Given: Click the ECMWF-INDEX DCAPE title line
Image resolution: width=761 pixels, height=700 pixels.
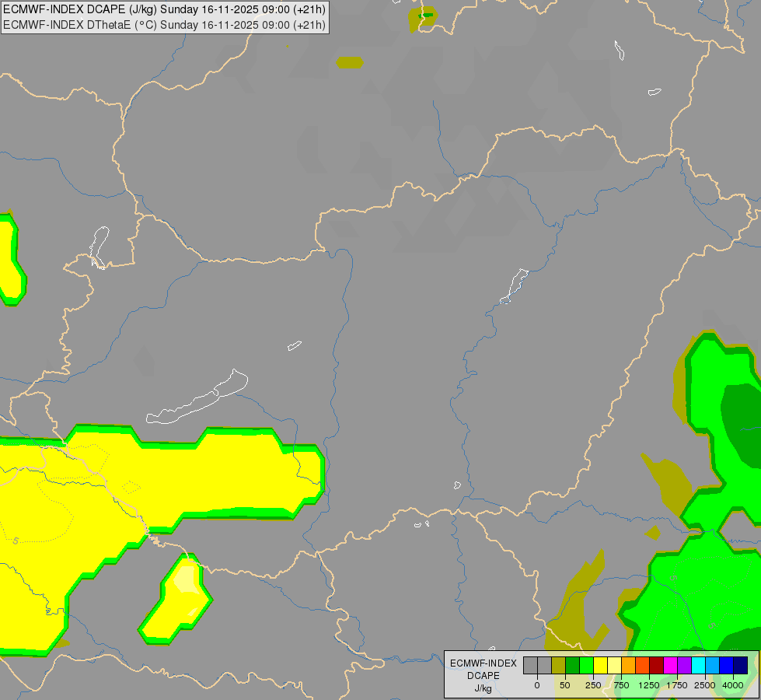Looking at the screenshot, I should click(x=165, y=9).
